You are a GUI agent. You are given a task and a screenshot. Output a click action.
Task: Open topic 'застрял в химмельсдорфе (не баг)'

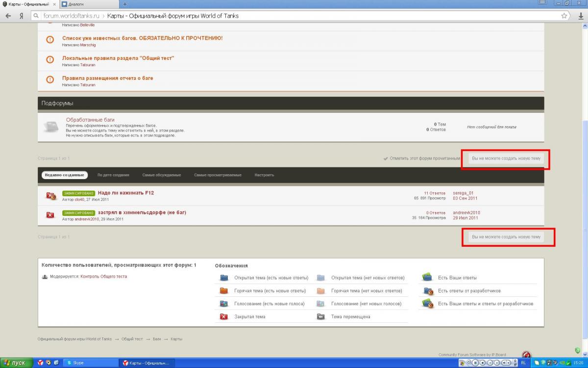tap(142, 212)
